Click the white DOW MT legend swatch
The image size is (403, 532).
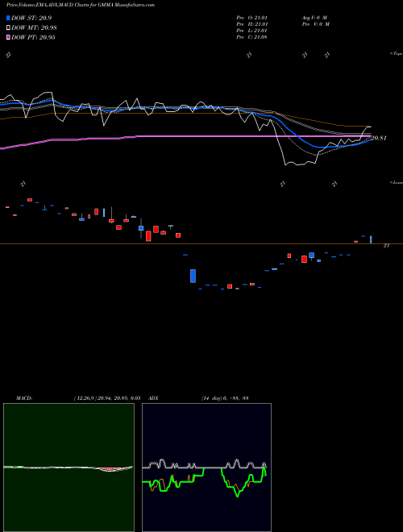(x=9, y=28)
